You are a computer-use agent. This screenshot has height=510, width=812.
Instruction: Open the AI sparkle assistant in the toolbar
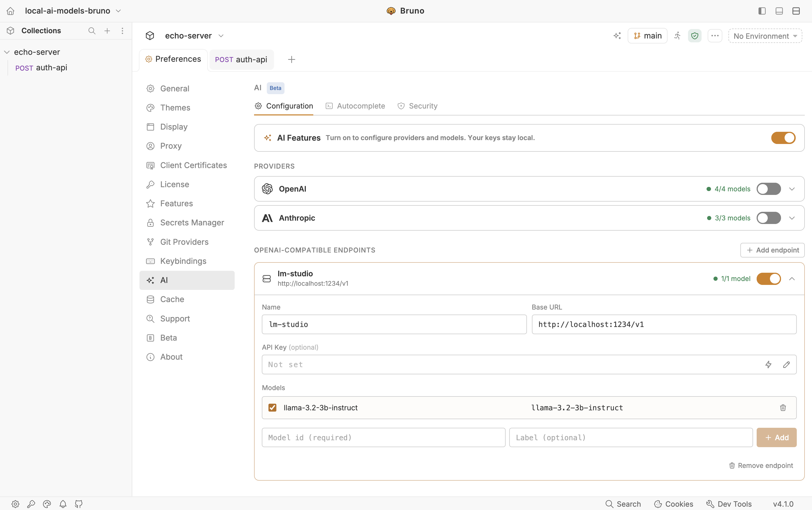(x=617, y=36)
